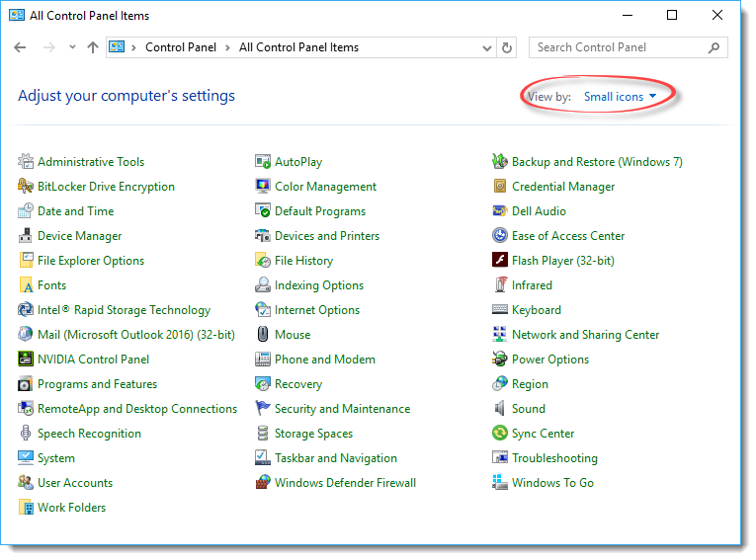Click the search magnifier icon
The image size is (756, 560).
(714, 47)
